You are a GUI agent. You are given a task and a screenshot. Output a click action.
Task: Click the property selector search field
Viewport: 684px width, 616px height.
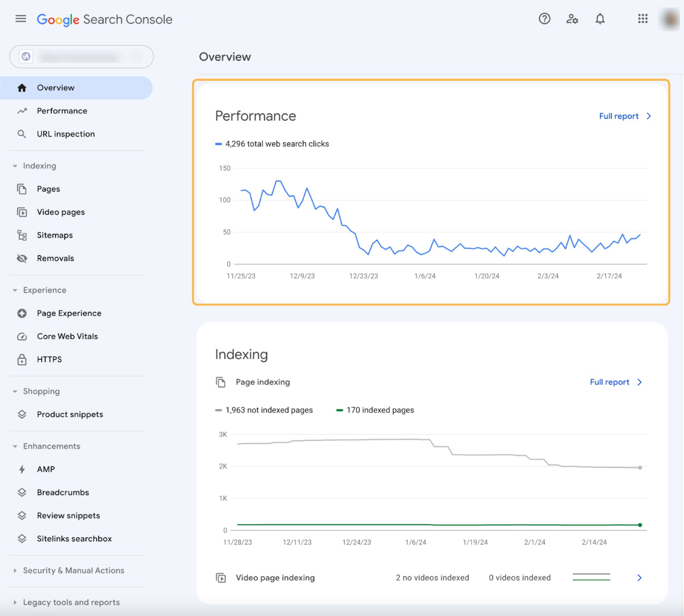click(81, 56)
